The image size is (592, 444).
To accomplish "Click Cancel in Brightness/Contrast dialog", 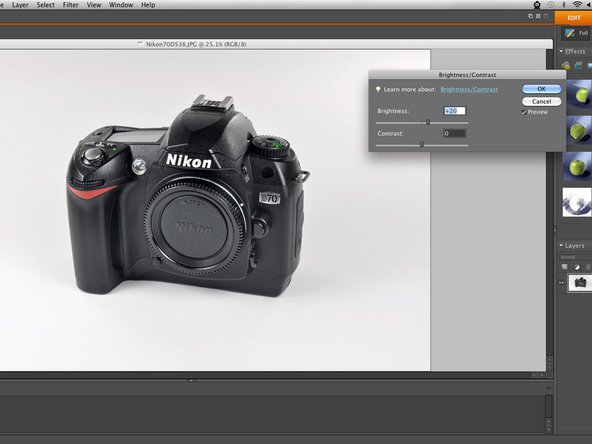I will [x=541, y=101].
